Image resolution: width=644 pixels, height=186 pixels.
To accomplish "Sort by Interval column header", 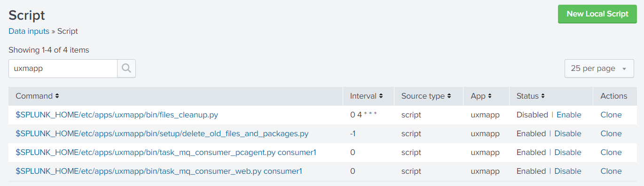I will coord(366,96).
